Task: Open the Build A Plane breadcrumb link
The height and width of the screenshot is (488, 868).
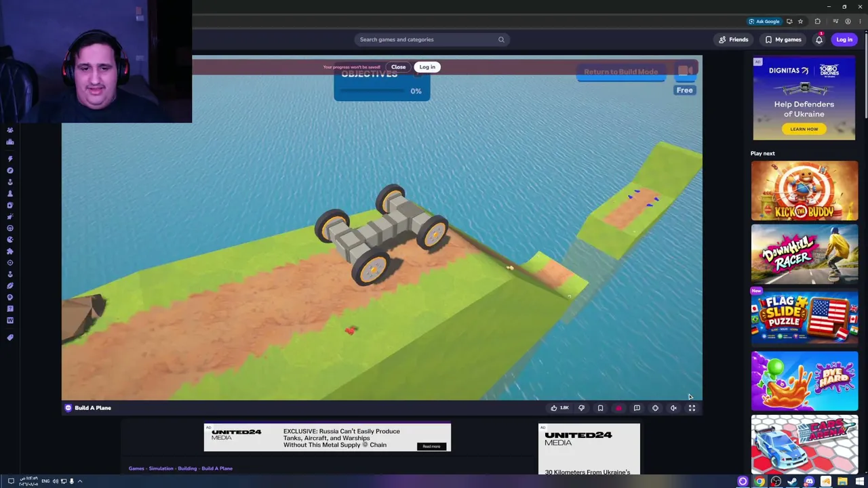Action: pyautogui.click(x=217, y=468)
